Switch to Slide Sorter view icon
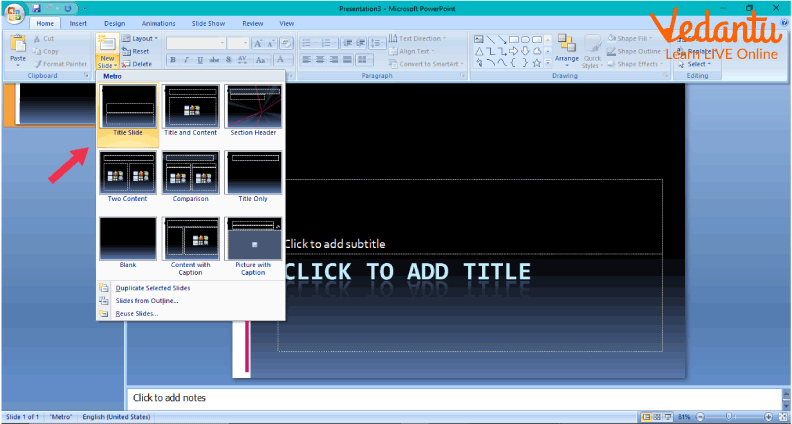792x424 pixels. pyautogui.click(x=658, y=416)
